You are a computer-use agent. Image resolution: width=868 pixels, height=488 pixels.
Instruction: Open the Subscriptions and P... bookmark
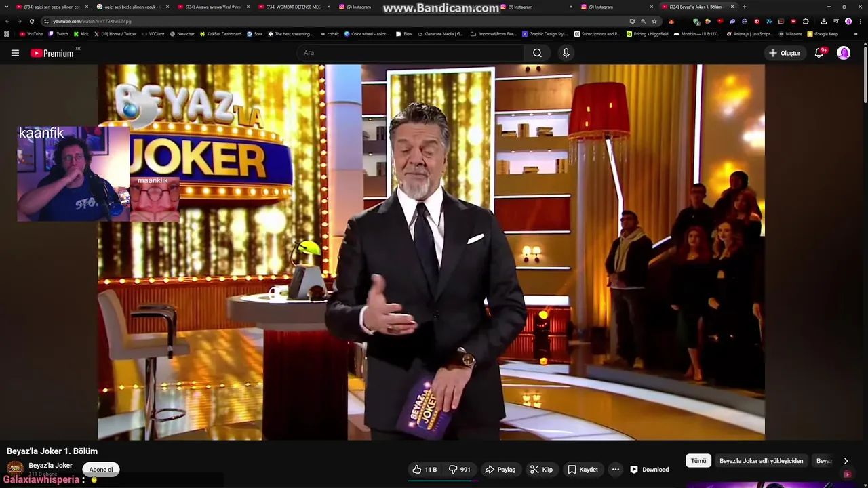597,34
